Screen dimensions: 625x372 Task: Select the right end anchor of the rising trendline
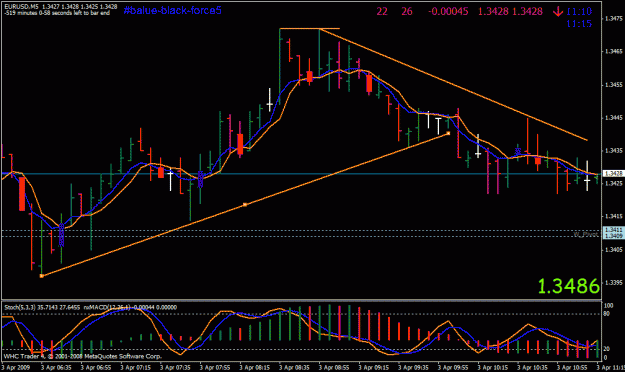tap(448, 133)
